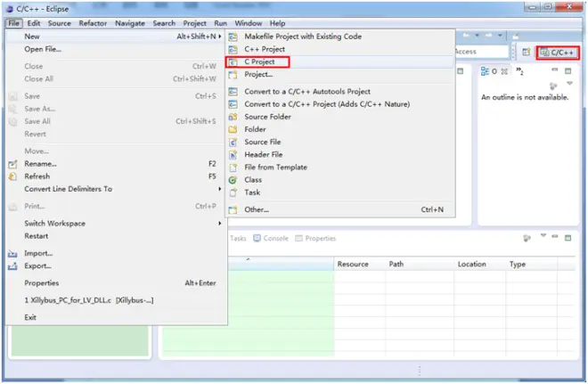Screen dimensions: 588x384
Task: Click the Refresh icon in File menu
Action: [x=12, y=176]
